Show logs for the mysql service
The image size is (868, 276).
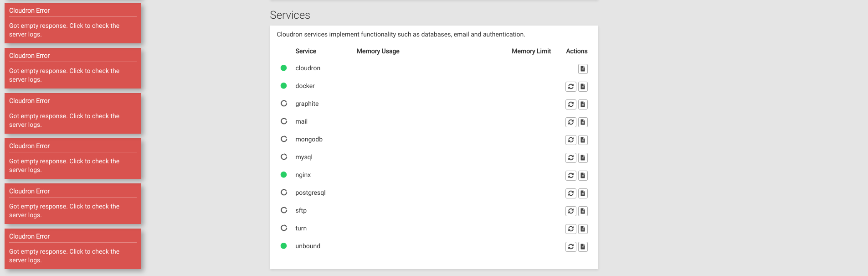(x=583, y=158)
